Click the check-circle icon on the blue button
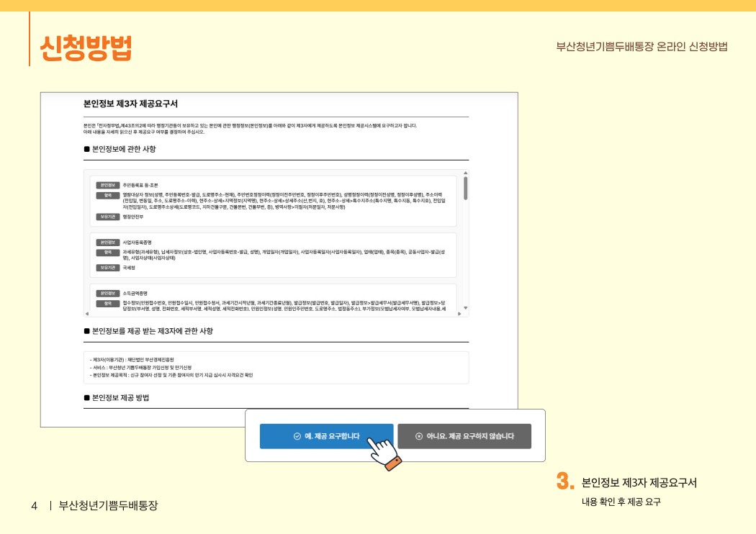 click(x=297, y=436)
